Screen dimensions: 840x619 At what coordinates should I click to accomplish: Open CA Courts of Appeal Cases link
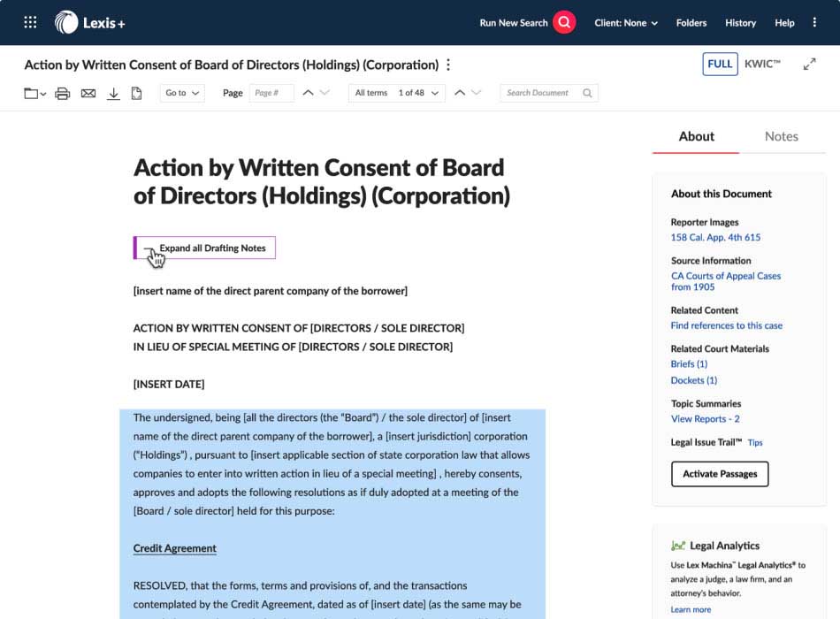coord(726,281)
